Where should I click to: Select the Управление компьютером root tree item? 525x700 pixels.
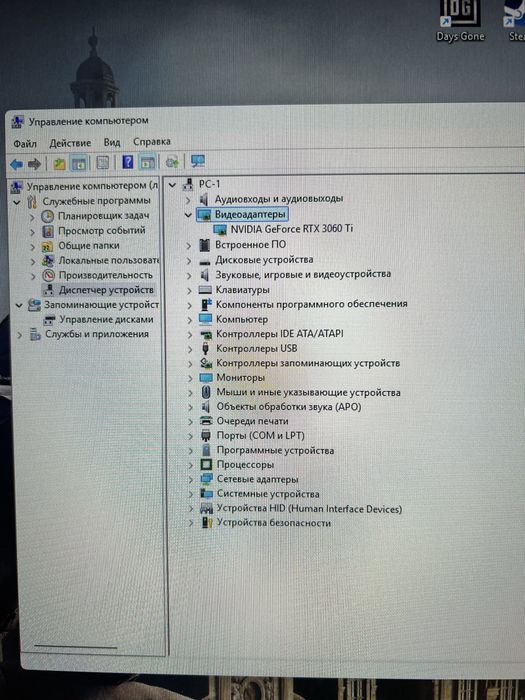tap(92, 186)
